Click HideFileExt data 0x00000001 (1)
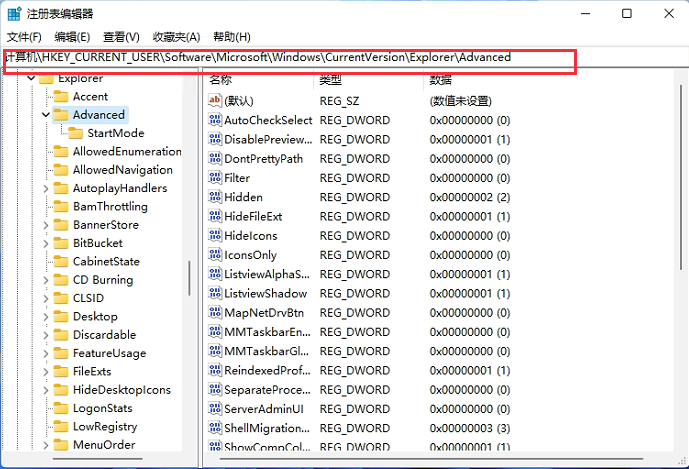The width and height of the screenshot is (689, 469). click(470, 216)
